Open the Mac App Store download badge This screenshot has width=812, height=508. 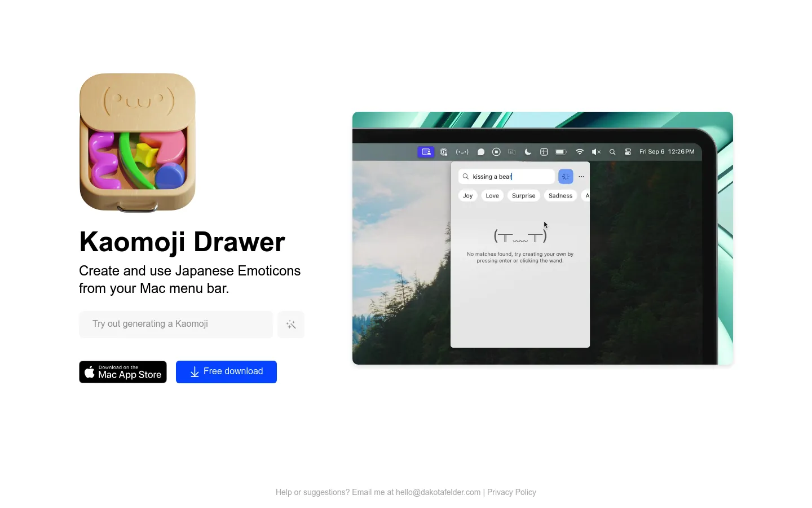pyautogui.click(x=123, y=372)
